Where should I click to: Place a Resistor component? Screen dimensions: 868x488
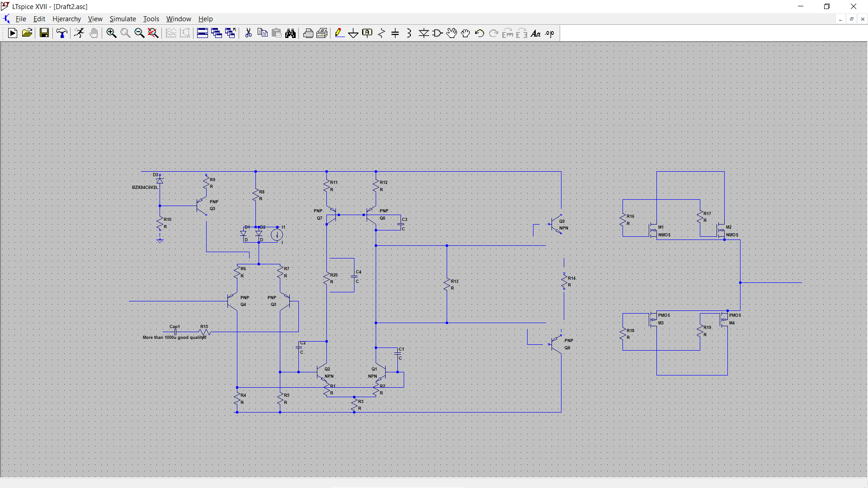coord(382,33)
